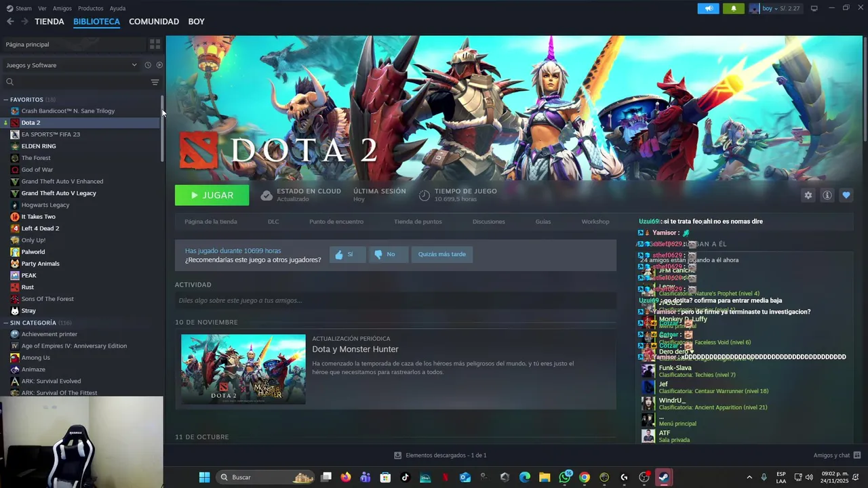Collapse the SIN CATEGORÍA section

pyautogui.click(x=6, y=323)
